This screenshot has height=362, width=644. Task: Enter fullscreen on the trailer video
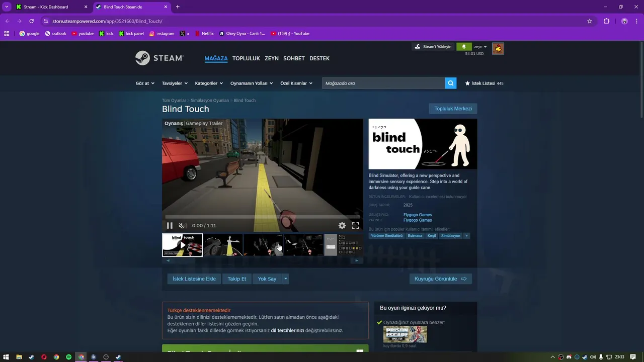coord(355,226)
